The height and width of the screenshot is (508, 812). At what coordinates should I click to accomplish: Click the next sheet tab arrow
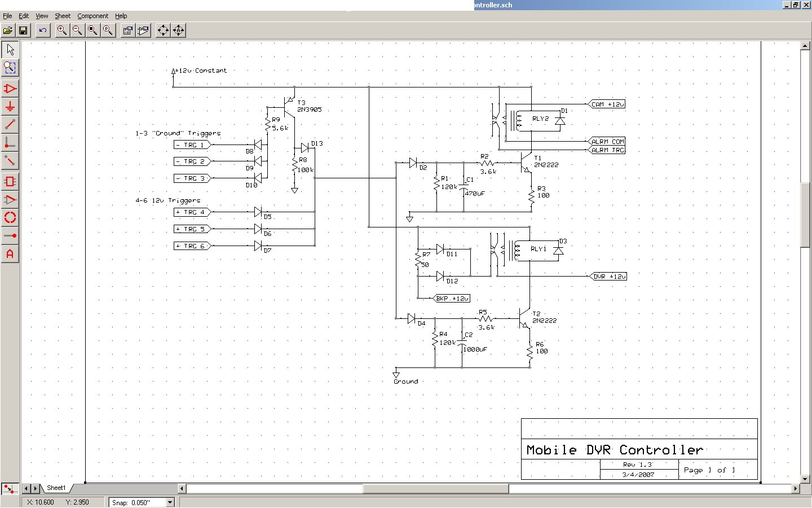[36, 488]
